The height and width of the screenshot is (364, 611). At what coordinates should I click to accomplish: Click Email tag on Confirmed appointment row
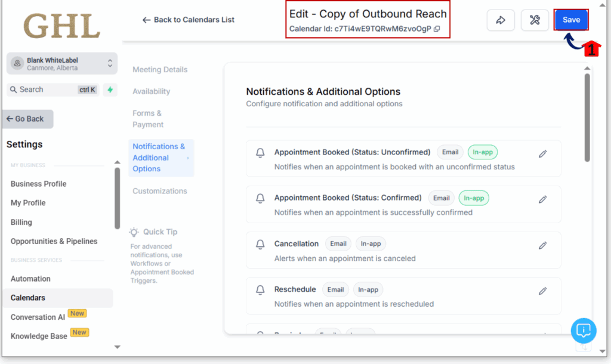click(441, 198)
